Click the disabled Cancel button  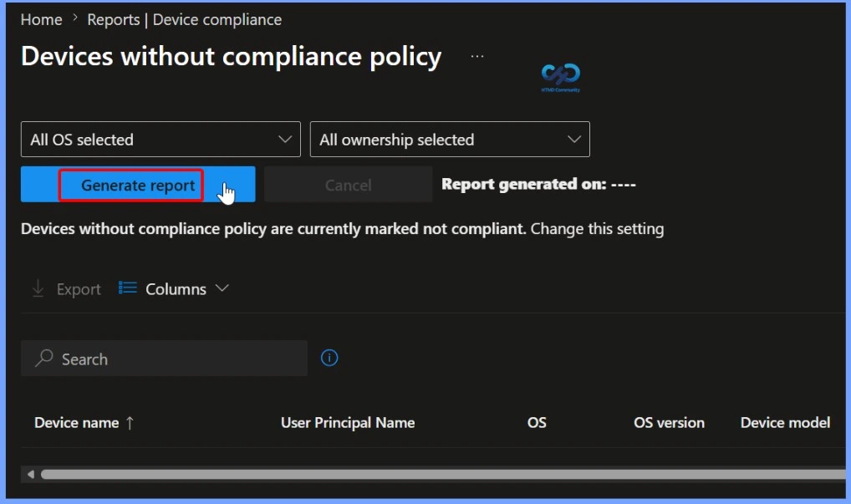348,185
